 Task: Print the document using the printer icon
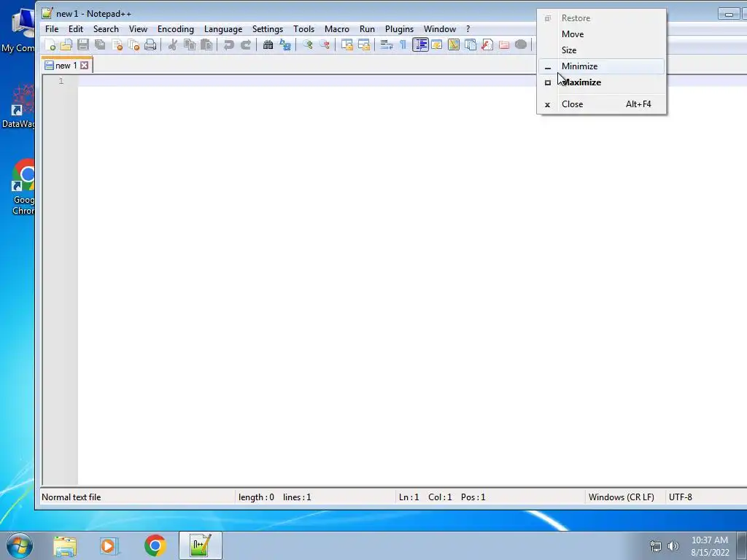coord(150,44)
